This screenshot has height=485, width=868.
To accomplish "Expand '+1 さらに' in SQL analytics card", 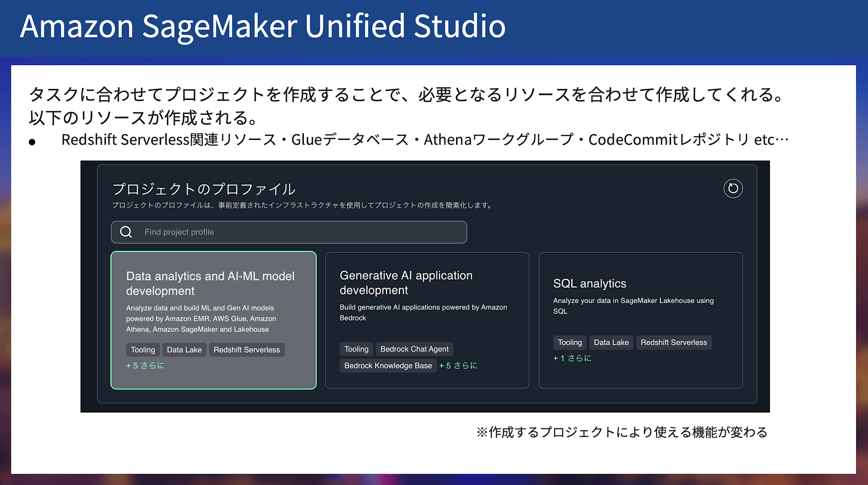I will coord(572,358).
